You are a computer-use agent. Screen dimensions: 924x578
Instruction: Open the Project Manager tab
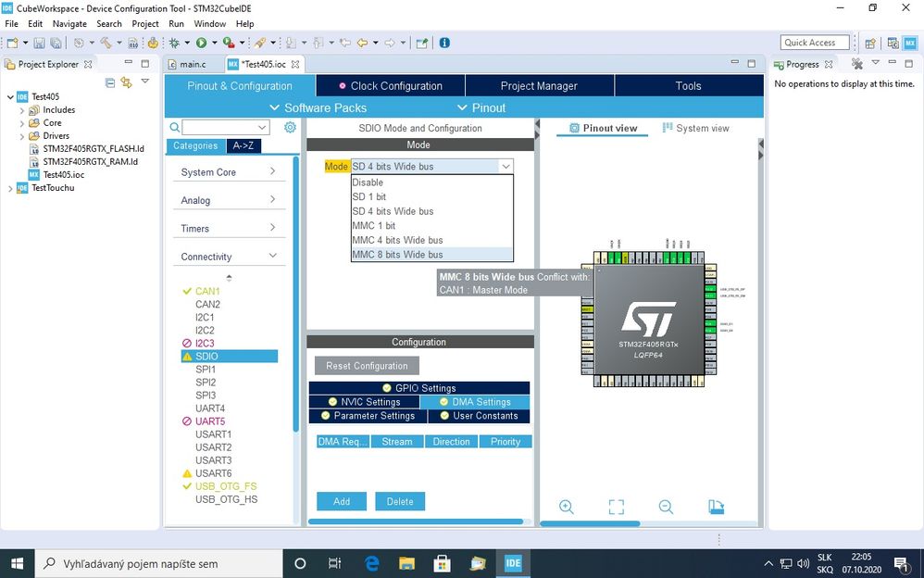[x=539, y=85]
